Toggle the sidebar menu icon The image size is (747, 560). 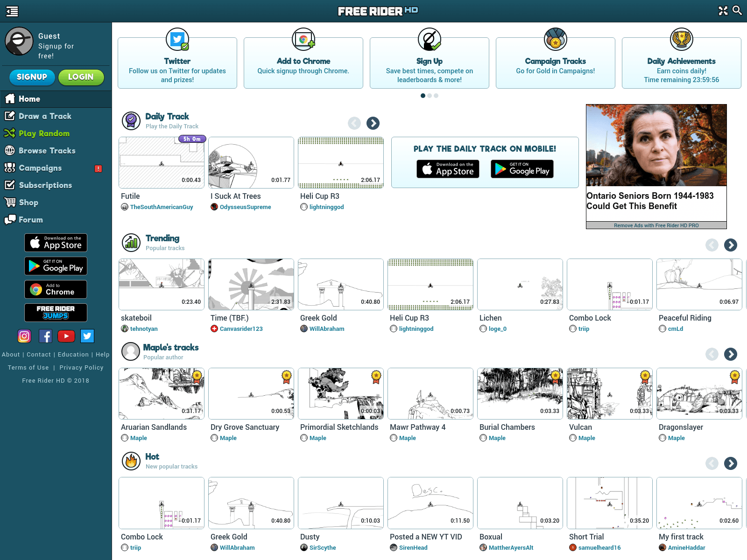click(12, 11)
